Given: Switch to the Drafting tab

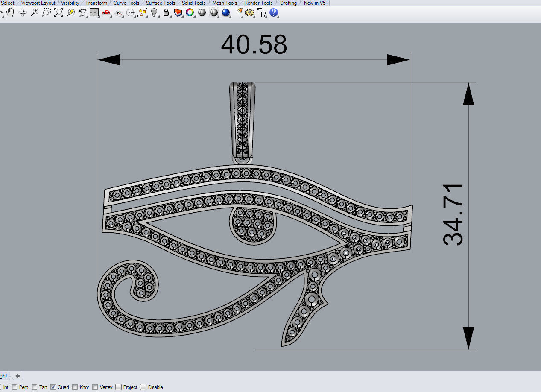Looking at the screenshot, I should [288, 3].
